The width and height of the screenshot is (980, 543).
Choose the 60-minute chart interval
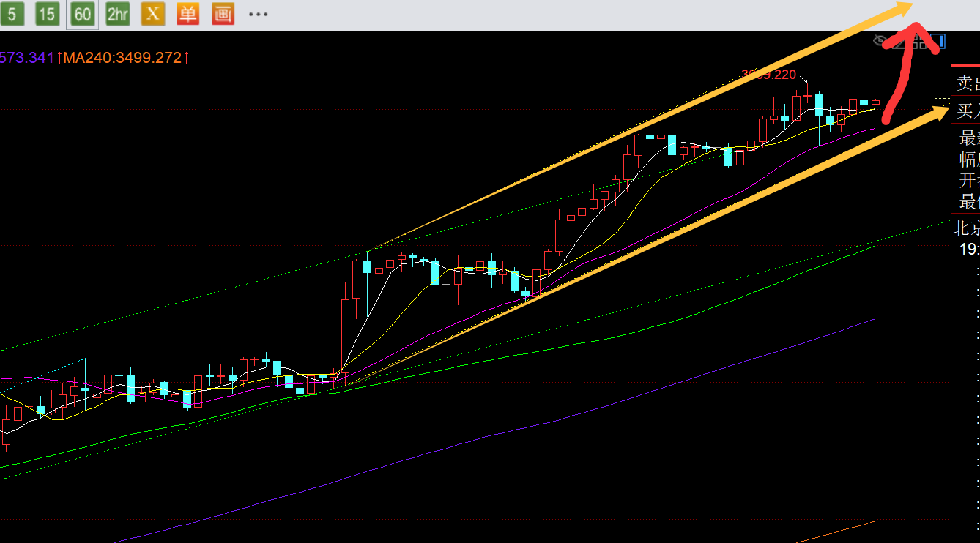(83, 14)
